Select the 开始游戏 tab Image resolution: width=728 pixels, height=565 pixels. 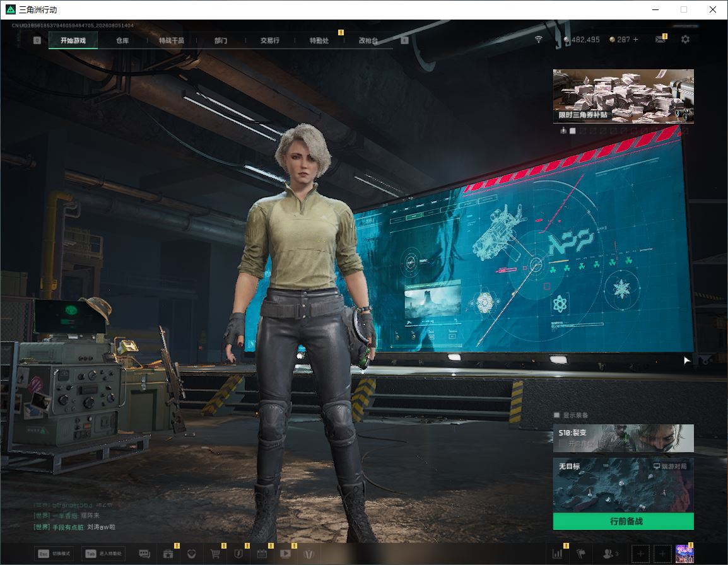pyautogui.click(x=73, y=40)
